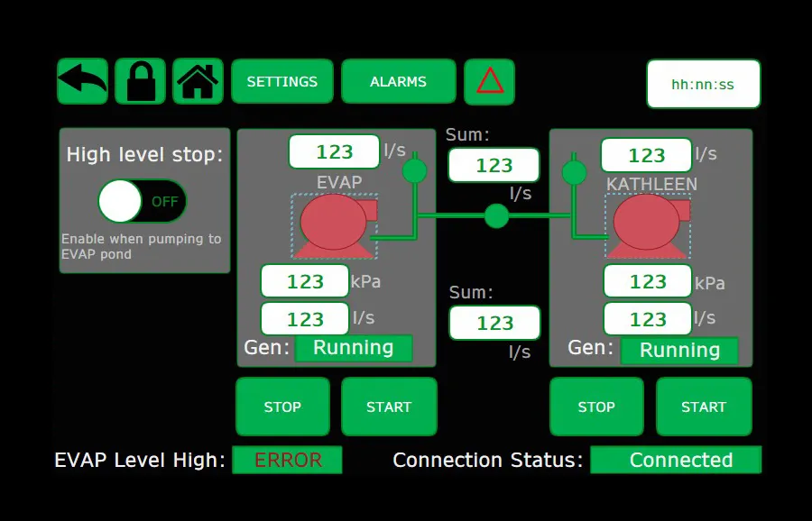Click the Connected connection status box
Viewport: 812px width, 521px height.
click(677, 460)
